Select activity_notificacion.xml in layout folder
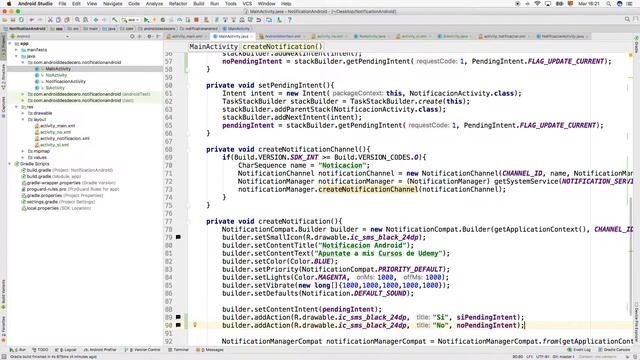 coord(64,138)
